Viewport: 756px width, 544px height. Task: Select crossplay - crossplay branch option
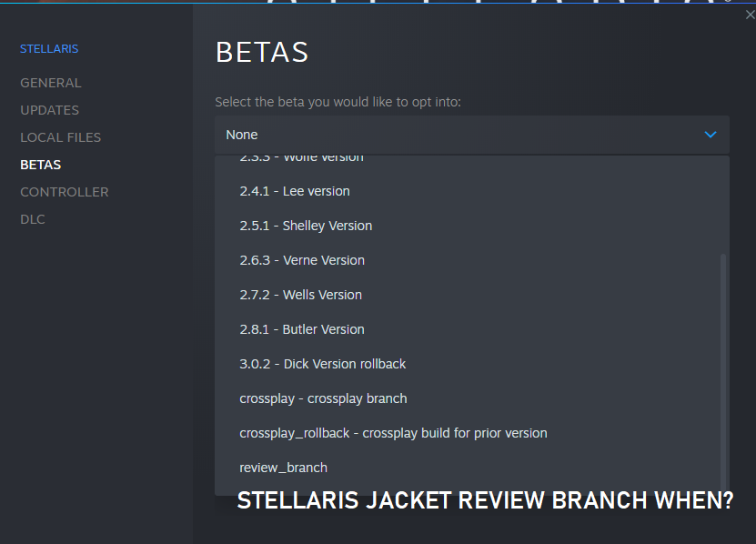(472, 398)
